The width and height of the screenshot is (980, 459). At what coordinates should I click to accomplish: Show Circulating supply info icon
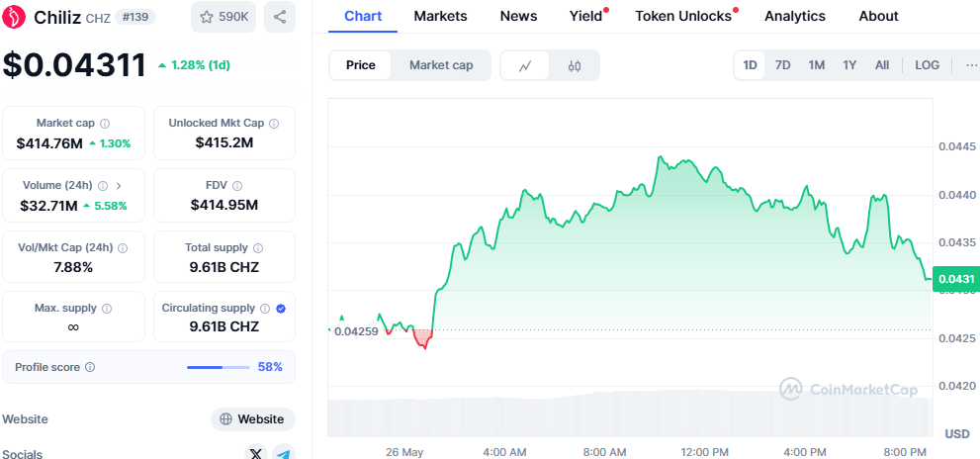tap(265, 309)
